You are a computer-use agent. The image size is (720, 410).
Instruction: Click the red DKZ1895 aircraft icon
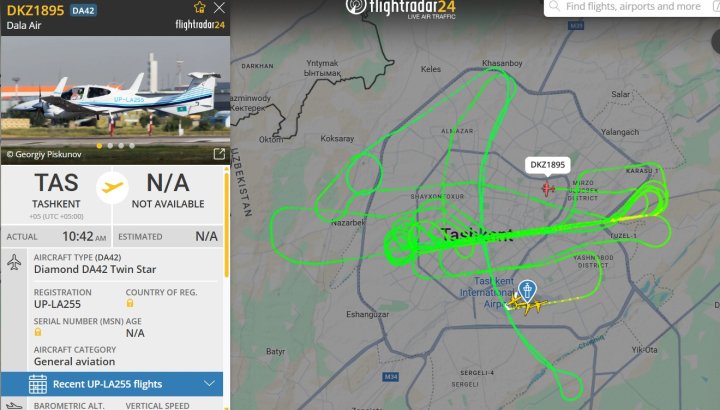pyautogui.click(x=547, y=188)
